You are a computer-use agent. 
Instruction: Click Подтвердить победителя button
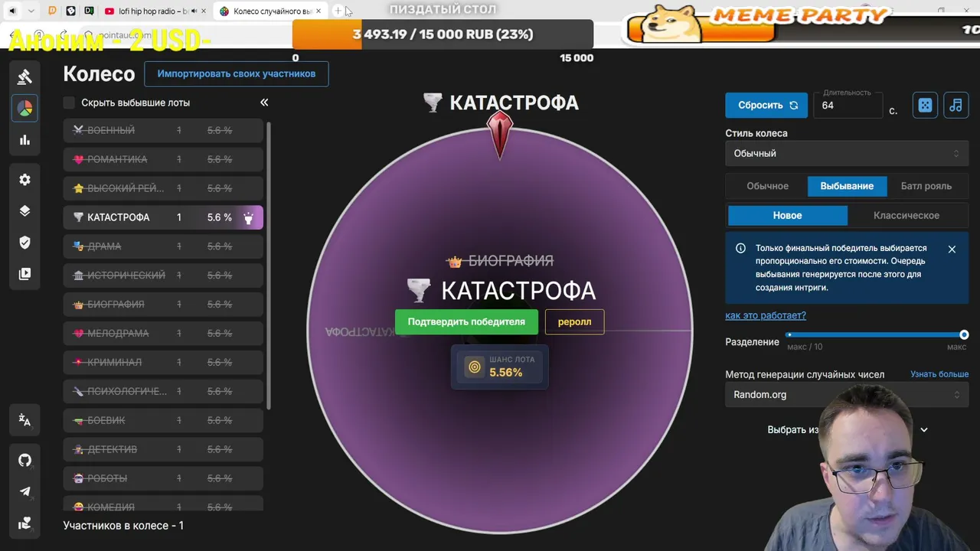(x=466, y=322)
